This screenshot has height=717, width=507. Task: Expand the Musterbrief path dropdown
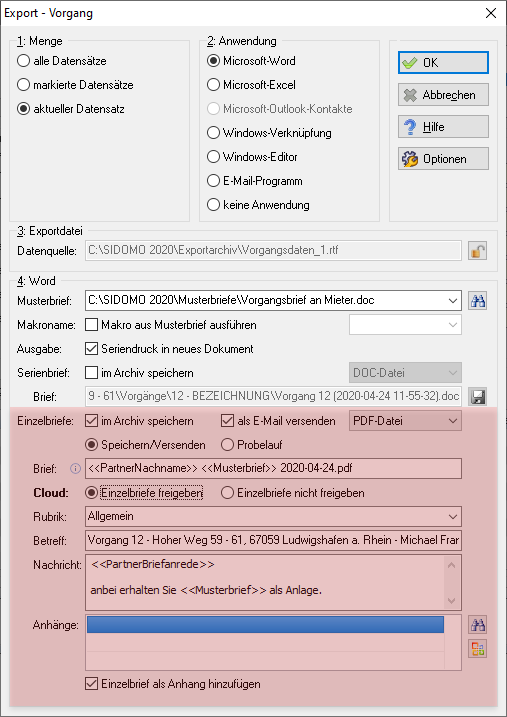[x=453, y=301]
